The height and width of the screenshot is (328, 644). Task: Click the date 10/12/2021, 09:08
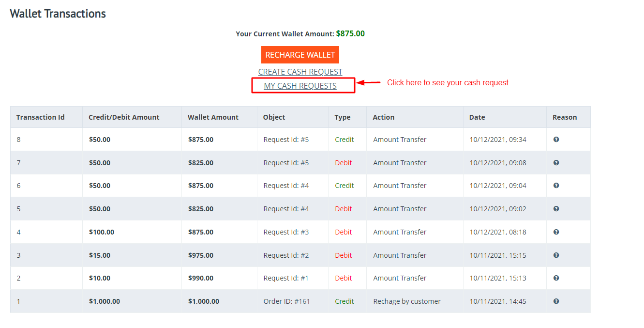pos(498,163)
